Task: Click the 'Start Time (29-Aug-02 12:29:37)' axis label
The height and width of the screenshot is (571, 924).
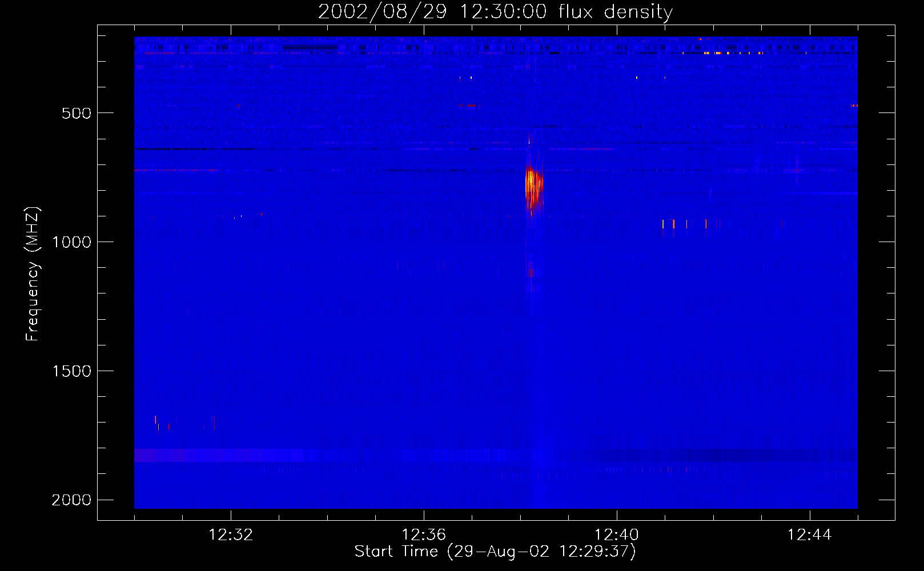Action: point(495,552)
